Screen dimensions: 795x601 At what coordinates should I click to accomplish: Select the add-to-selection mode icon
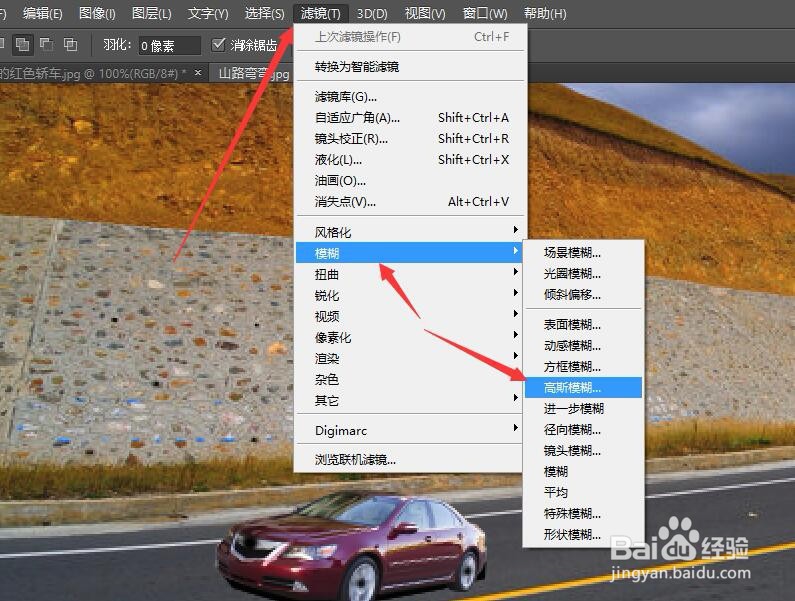coord(22,45)
